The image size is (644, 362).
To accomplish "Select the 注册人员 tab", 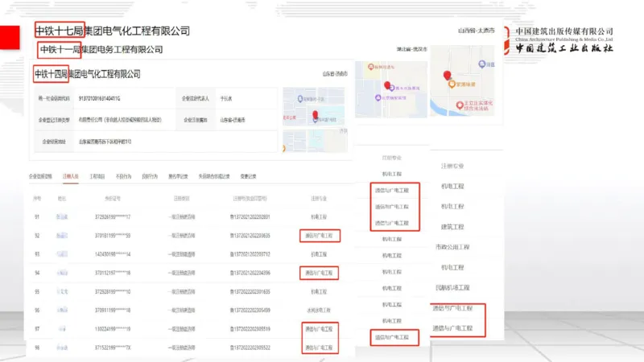I will (71, 176).
